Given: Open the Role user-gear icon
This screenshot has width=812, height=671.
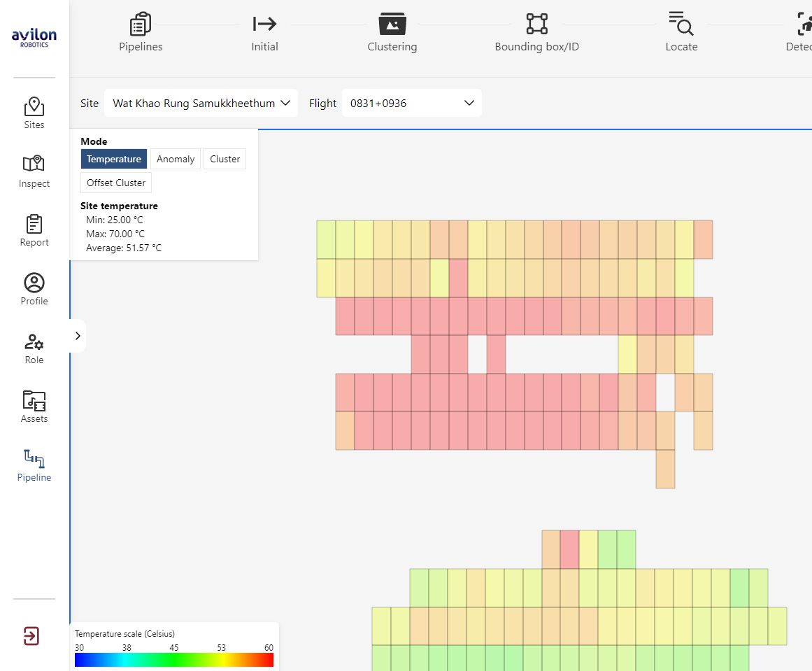Looking at the screenshot, I should [34, 341].
